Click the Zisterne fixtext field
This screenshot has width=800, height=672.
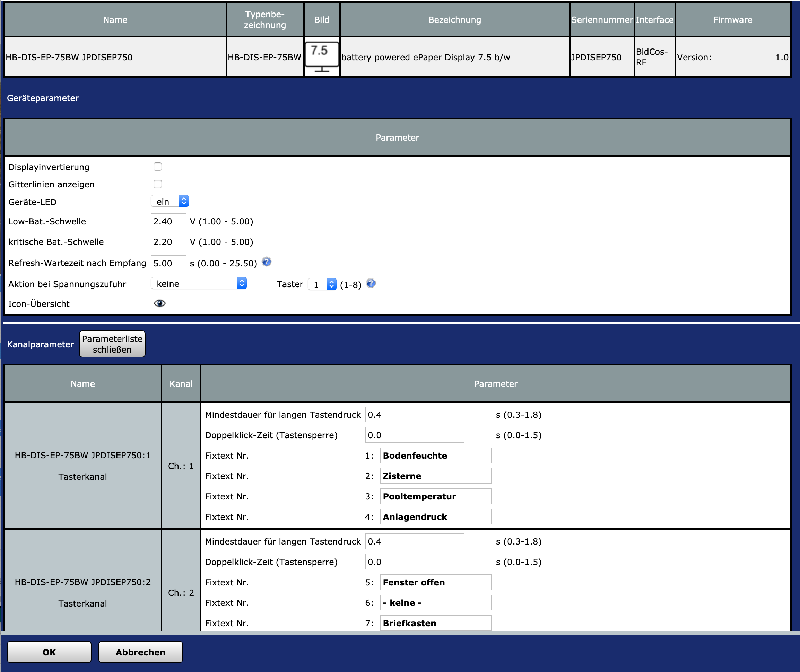[435, 476]
